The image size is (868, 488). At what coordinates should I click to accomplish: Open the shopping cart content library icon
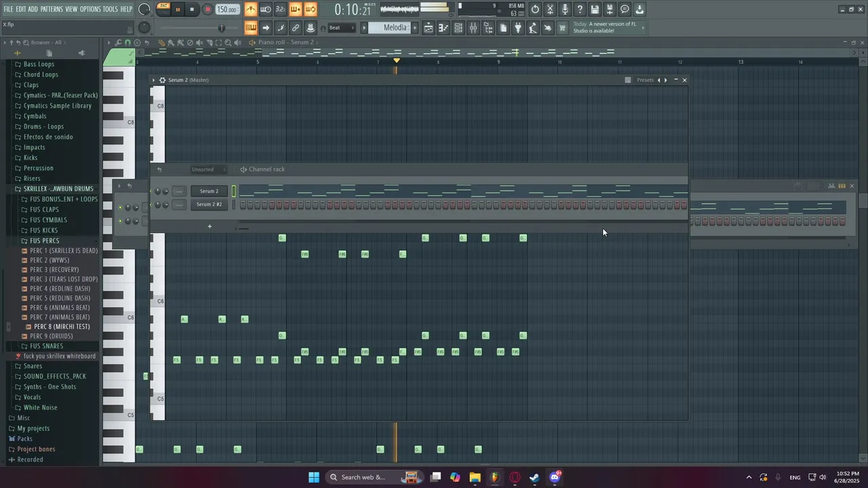562,28
